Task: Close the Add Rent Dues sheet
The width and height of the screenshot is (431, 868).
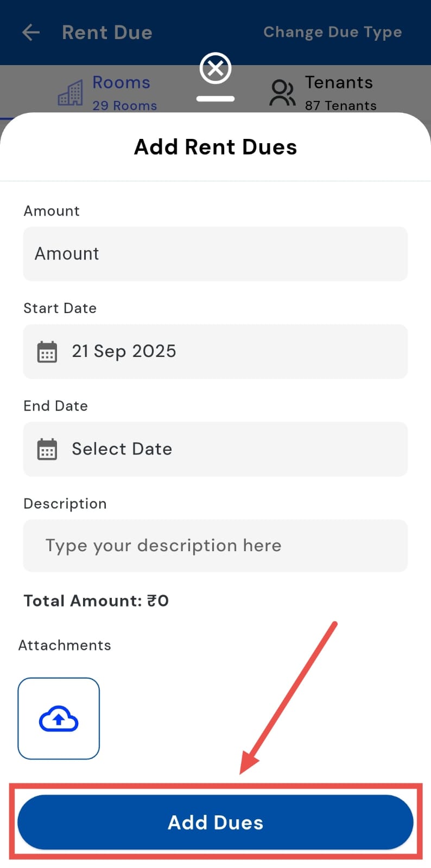Action: click(x=215, y=68)
